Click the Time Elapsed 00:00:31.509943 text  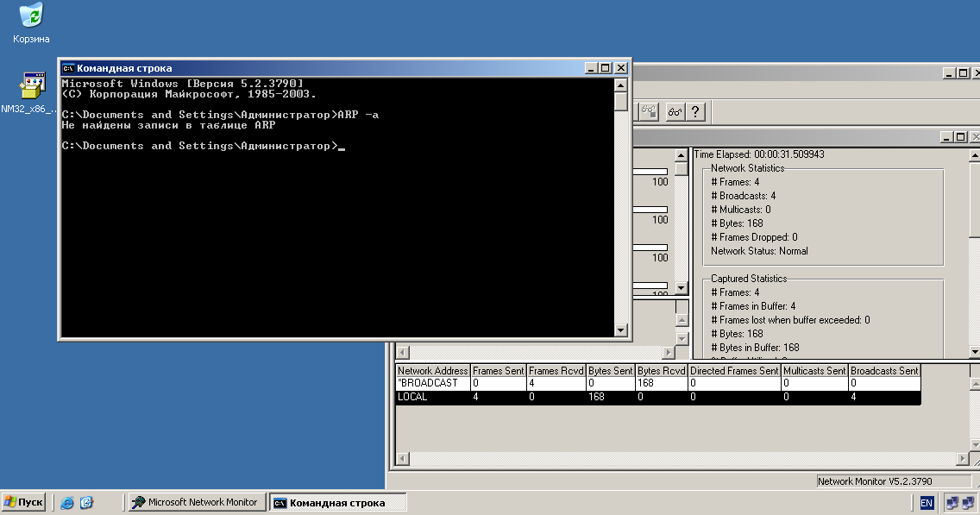pyautogui.click(x=759, y=154)
